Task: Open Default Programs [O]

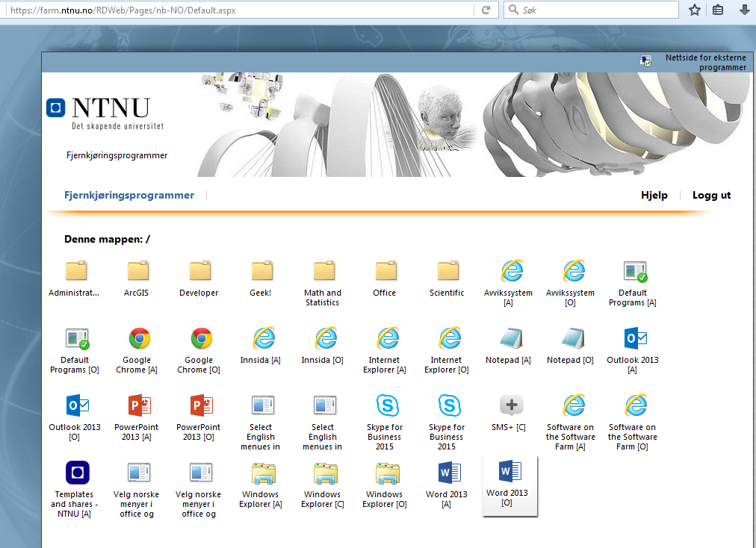Action: [x=75, y=350]
